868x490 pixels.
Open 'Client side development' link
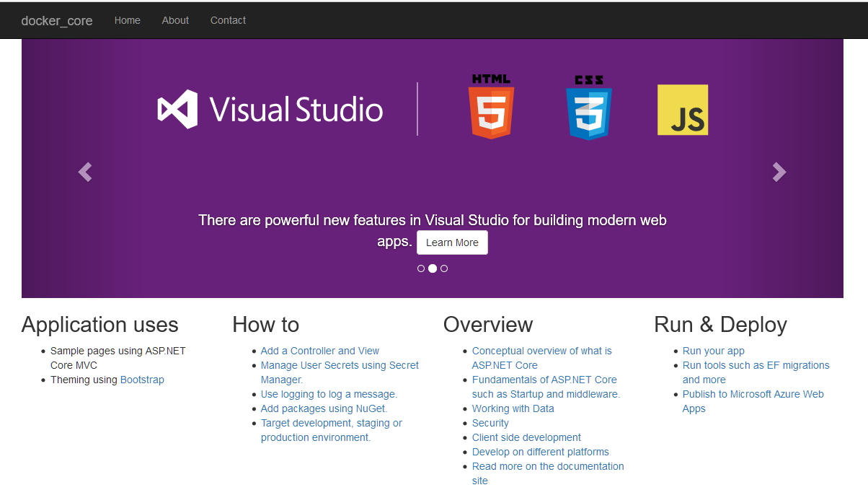[x=526, y=437]
